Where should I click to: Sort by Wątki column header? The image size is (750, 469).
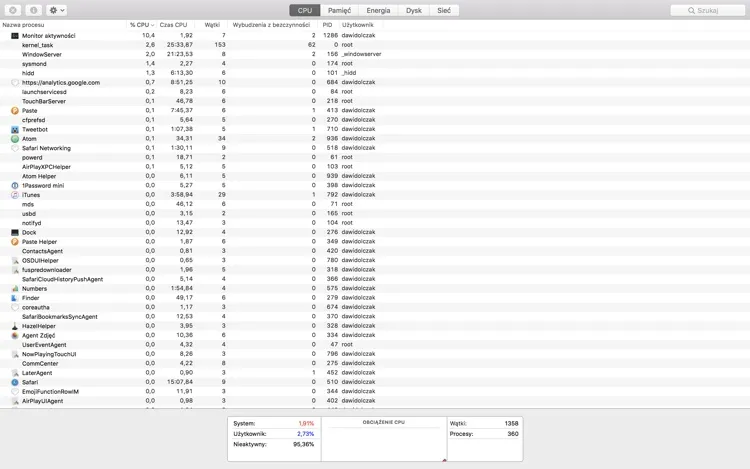212,25
